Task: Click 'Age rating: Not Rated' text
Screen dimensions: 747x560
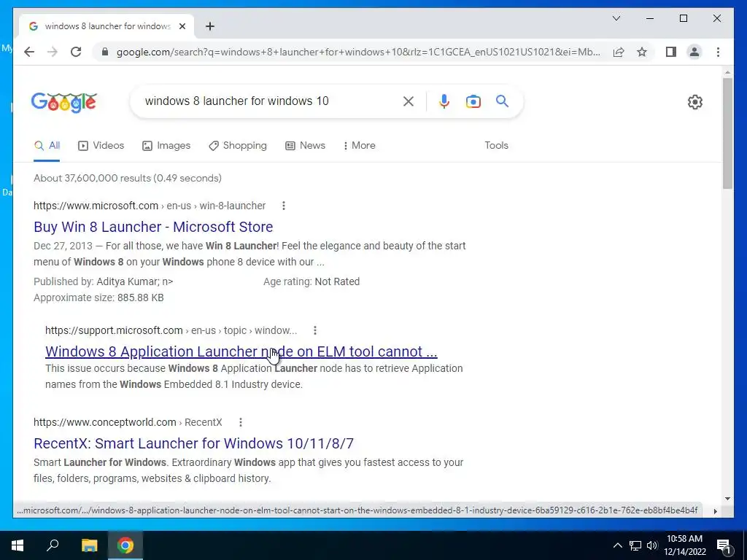Action: tap(311, 281)
